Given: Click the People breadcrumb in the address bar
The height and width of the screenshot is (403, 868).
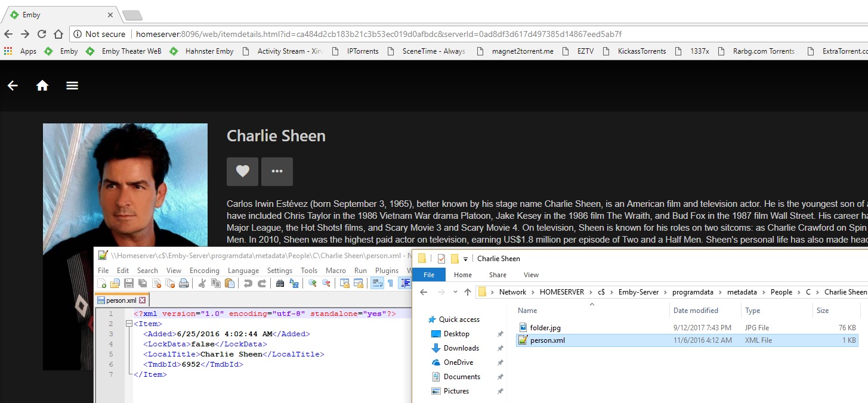Looking at the screenshot, I should click(781, 292).
